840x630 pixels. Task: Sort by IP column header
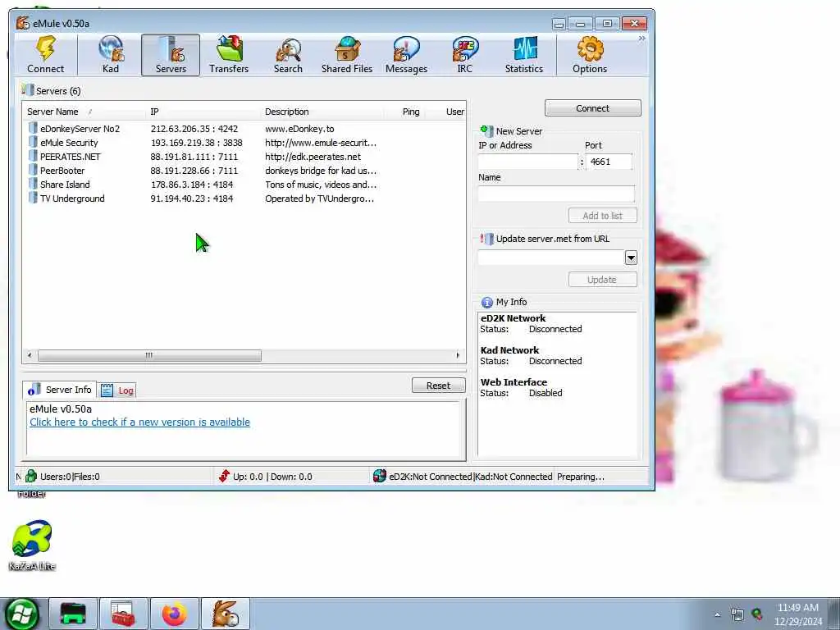[x=203, y=112]
